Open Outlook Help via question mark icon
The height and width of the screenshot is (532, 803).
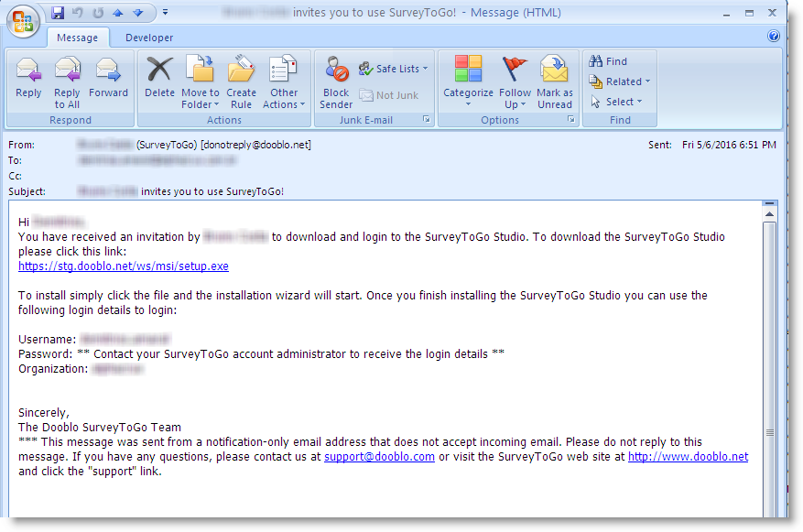point(774,36)
